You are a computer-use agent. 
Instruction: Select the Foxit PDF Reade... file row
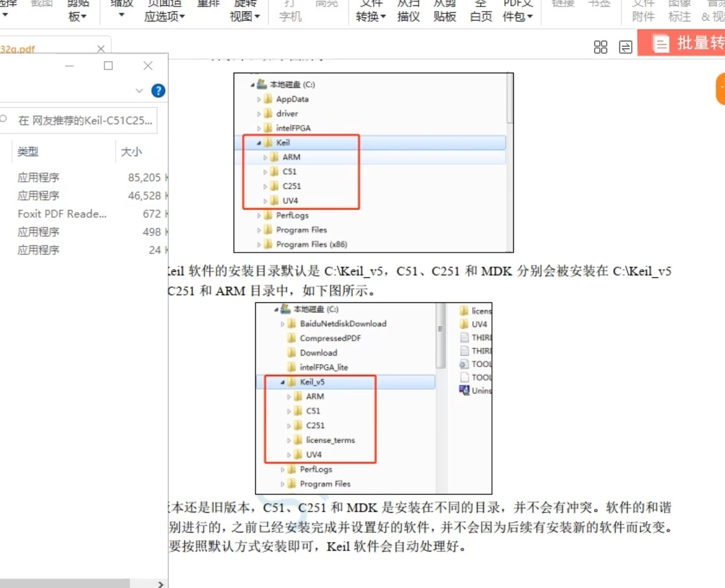pos(84,214)
